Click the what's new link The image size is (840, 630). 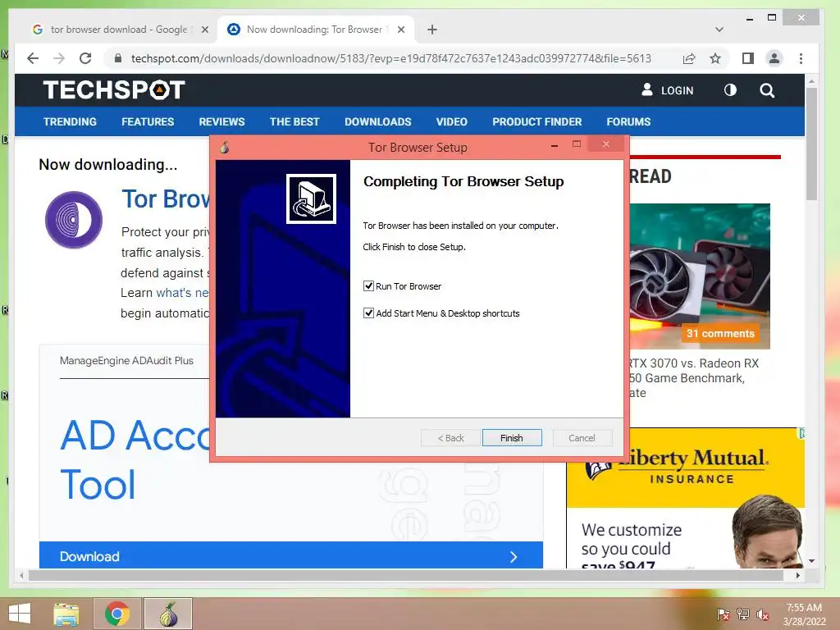pyautogui.click(x=183, y=293)
